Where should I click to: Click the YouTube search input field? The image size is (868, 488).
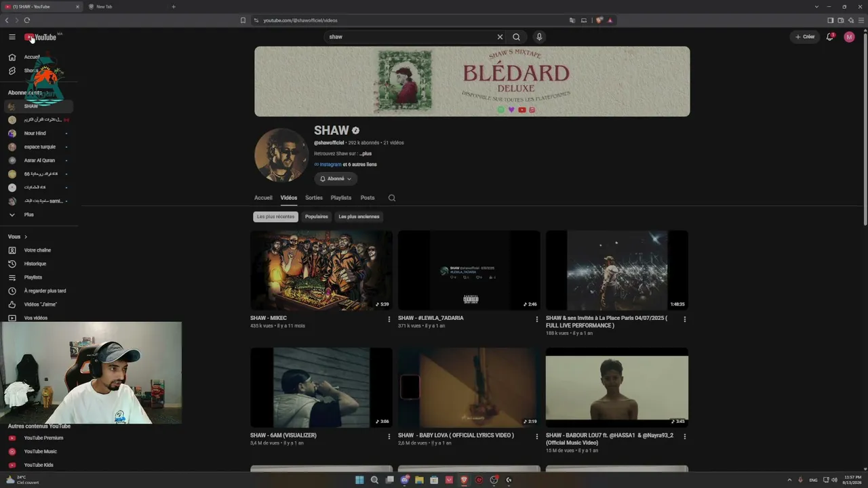click(x=410, y=37)
